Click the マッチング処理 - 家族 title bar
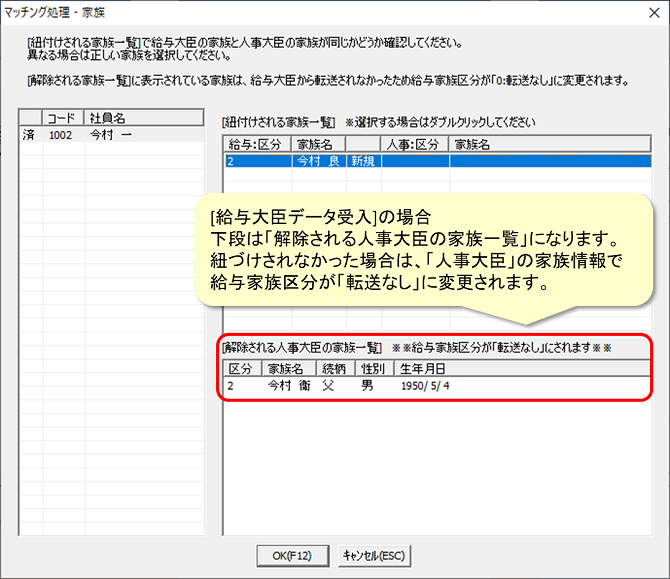 [300, 13]
